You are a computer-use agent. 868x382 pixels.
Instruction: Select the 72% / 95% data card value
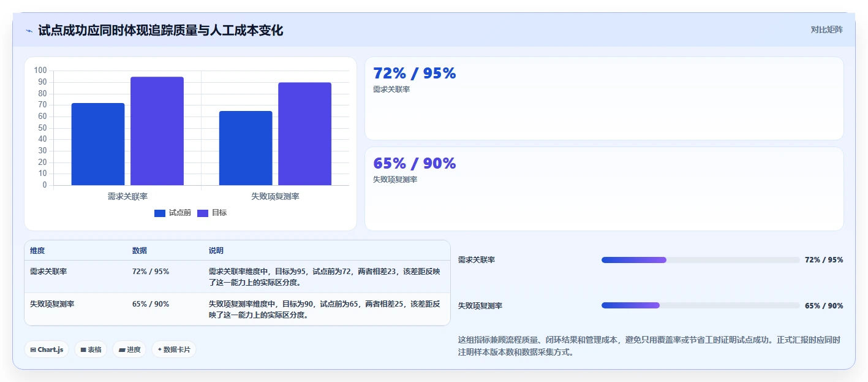point(415,74)
